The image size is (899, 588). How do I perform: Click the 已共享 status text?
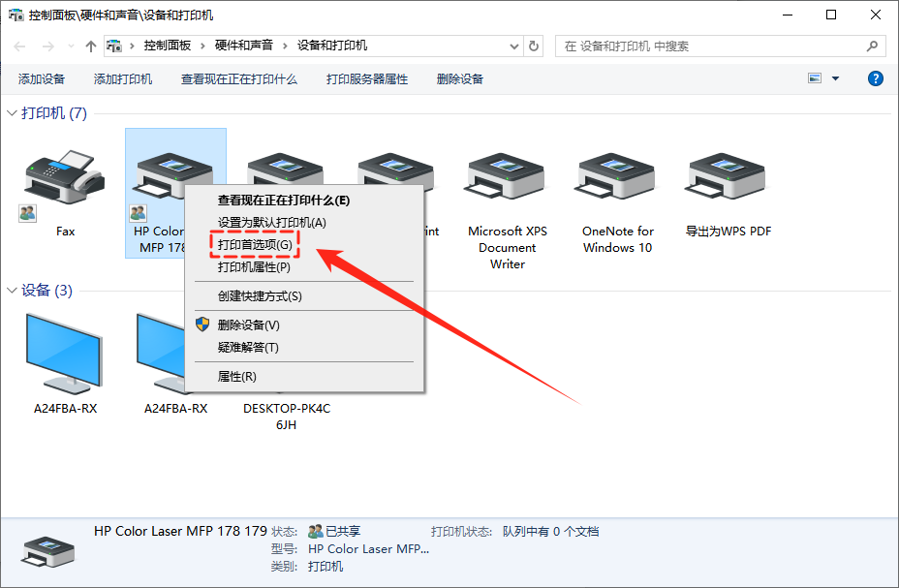click(x=343, y=532)
